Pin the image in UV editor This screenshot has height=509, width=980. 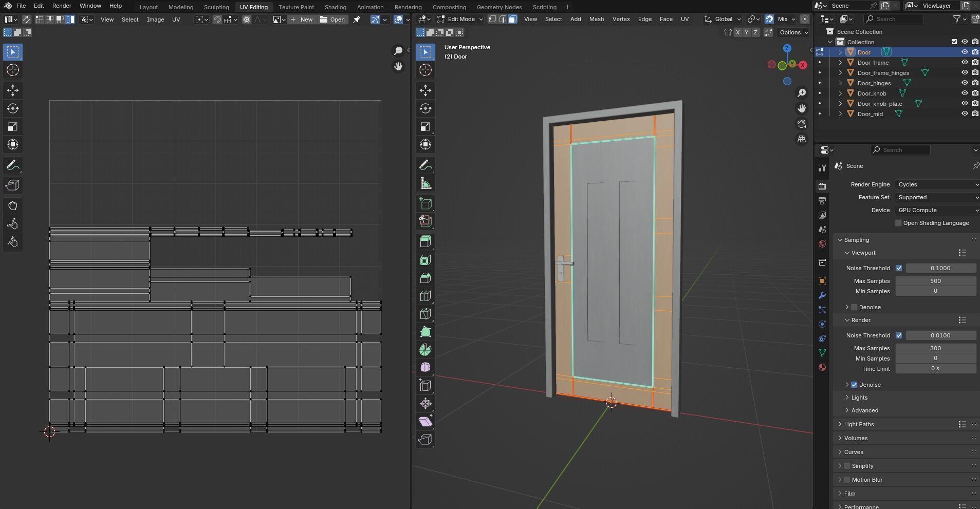[357, 19]
